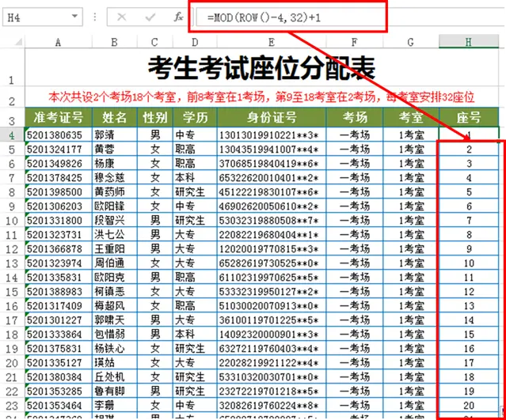This screenshot has width=506, height=420.
Task: Click the 座号 header cell
Action: [x=469, y=117]
